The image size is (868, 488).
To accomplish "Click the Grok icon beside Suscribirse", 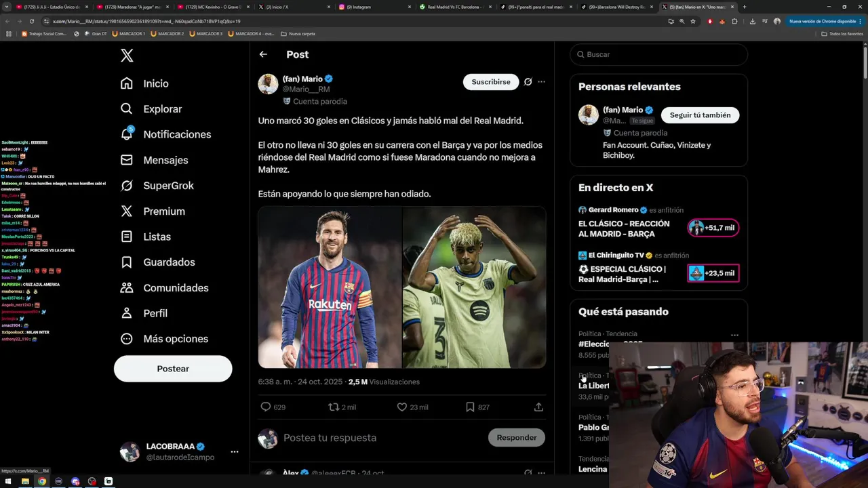I will click(x=528, y=82).
